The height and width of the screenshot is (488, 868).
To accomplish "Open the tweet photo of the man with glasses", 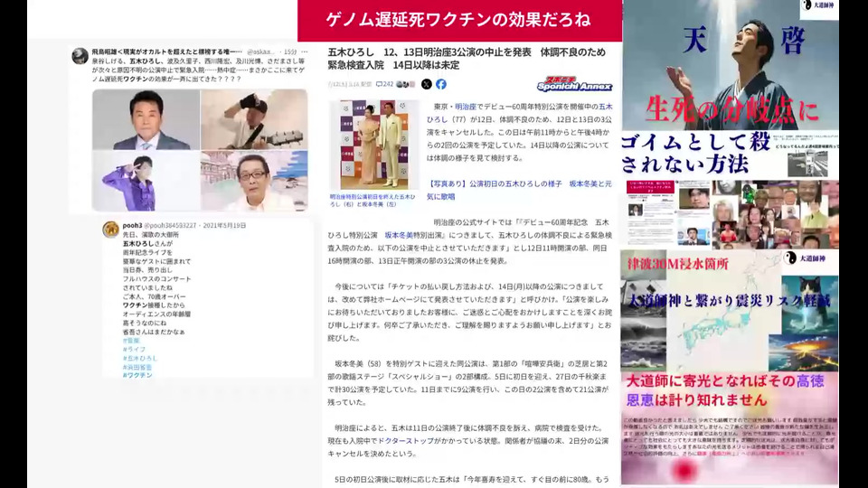I will coord(254,181).
